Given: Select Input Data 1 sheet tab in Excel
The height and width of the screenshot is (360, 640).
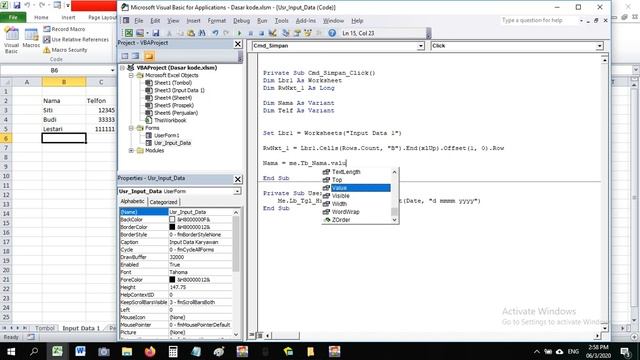Looking at the screenshot, I should coord(81,328).
